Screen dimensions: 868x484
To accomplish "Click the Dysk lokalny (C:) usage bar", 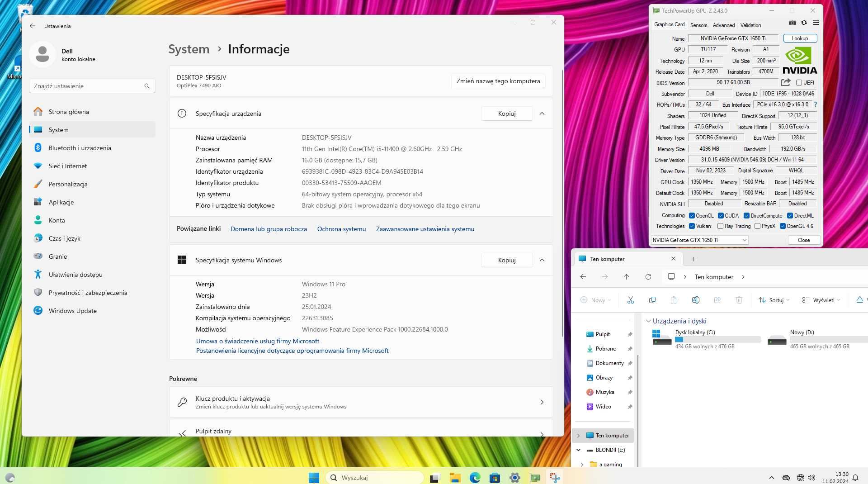I will click(717, 339).
